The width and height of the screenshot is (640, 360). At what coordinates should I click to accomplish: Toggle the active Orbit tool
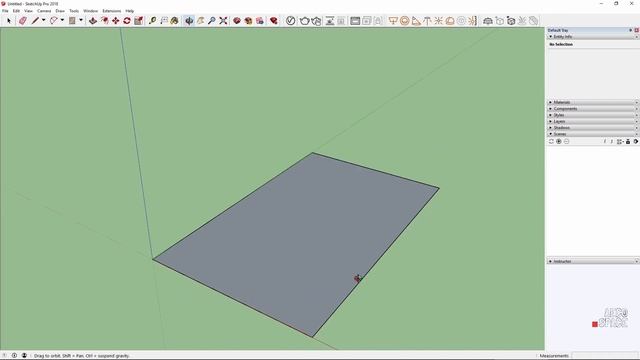click(x=189, y=20)
